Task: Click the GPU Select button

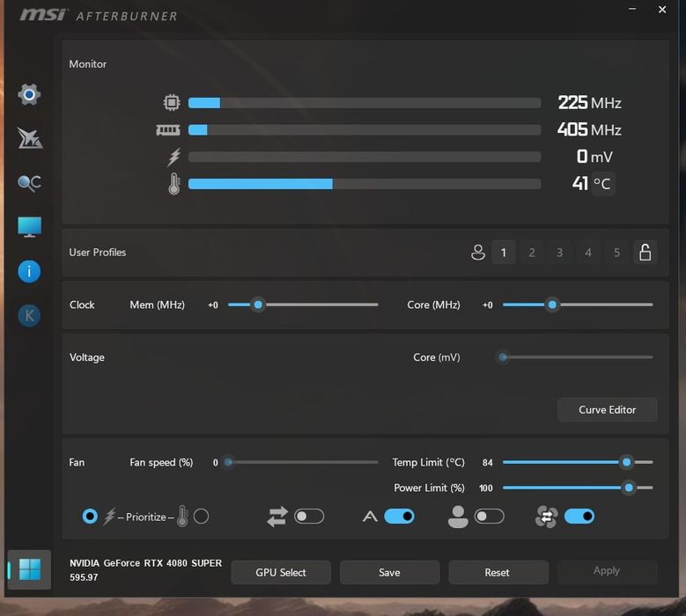Action: click(x=281, y=572)
